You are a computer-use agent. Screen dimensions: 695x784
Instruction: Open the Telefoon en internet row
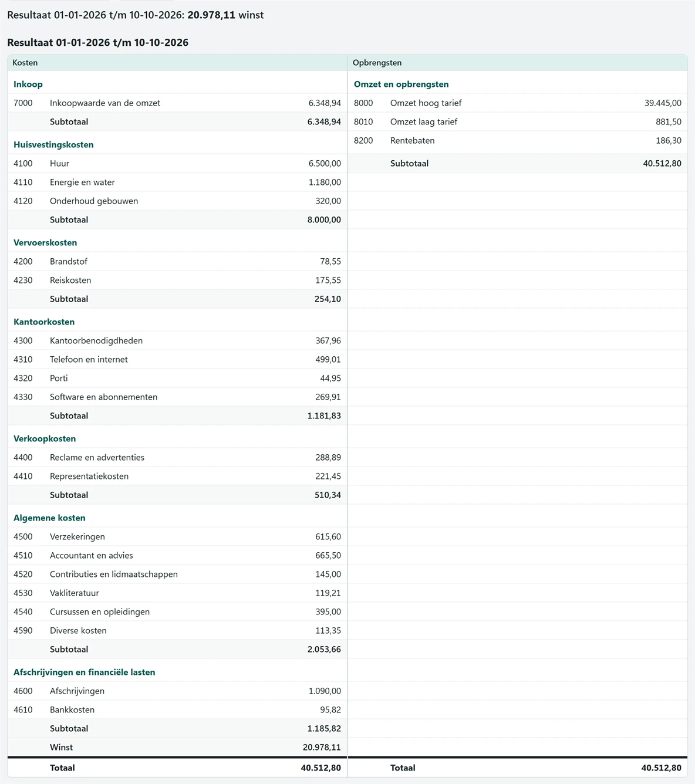click(177, 359)
